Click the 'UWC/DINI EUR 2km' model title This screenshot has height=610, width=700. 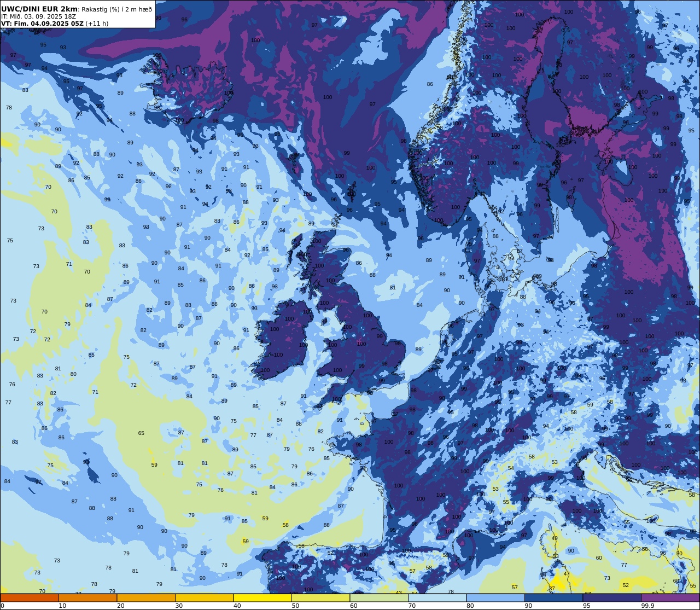coord(39,9)
